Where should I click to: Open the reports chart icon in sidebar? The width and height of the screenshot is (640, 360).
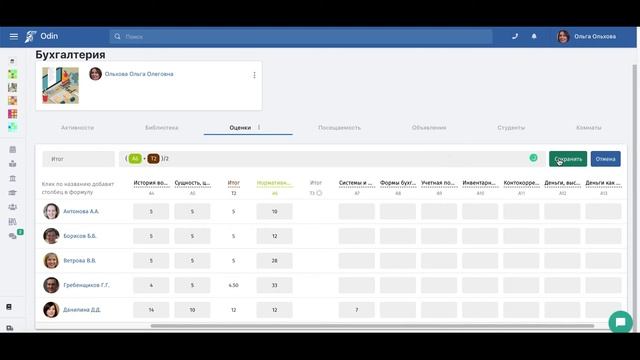[x=13, y=222]
